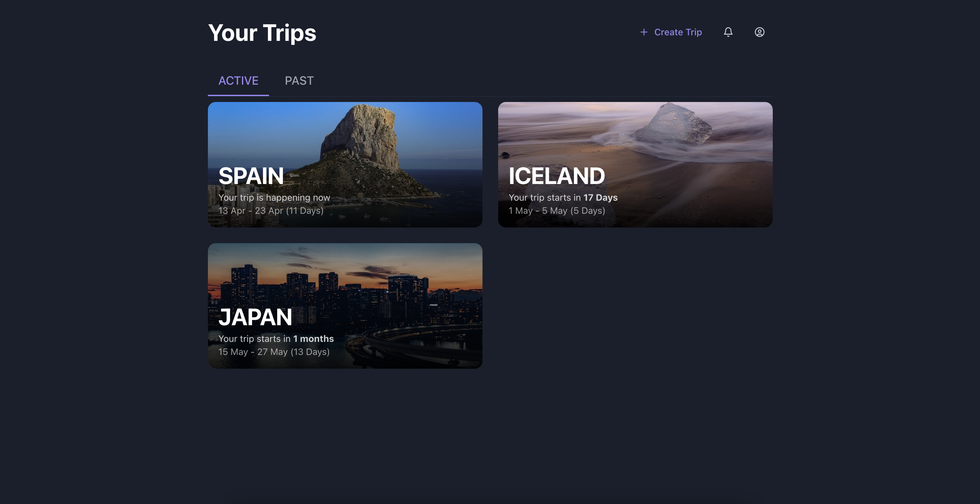Click 'Your trip is happening now' text
Image resolution: width=980 pixels, height=504 pixels.
point(274,197)
